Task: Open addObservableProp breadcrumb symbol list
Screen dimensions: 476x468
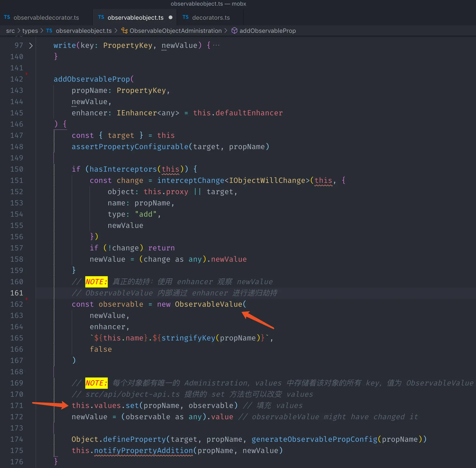Action: pyautogui.click(x=268, y=31)
